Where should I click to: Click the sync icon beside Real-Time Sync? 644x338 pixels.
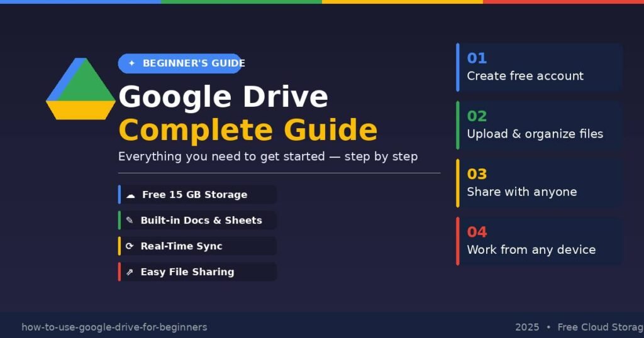coord(130,246)
